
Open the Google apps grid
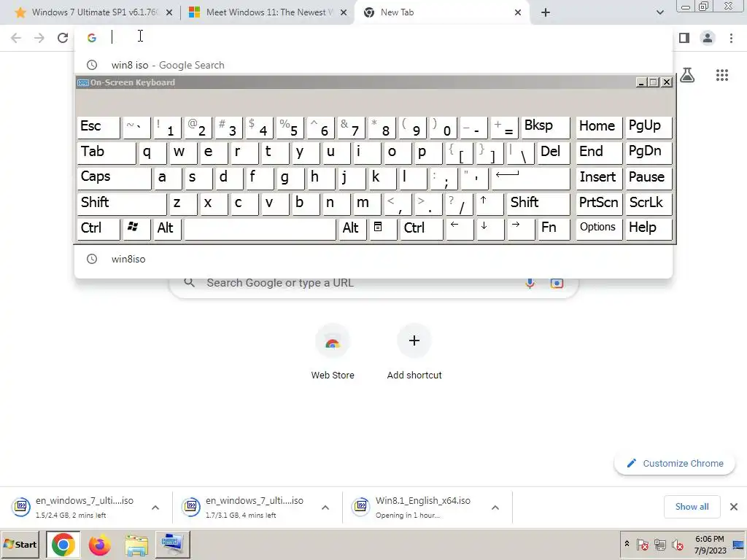click(722, 75)
